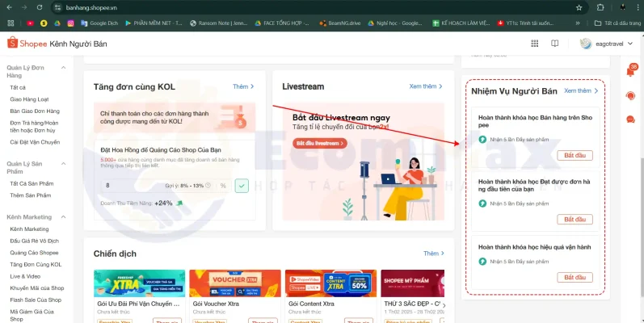The width and height of the screenshot is (644, 323).
Task: Open Cài Đặt Vận Chuyển in sidebar
Action: pyautogui.click(x=35, y=142)
